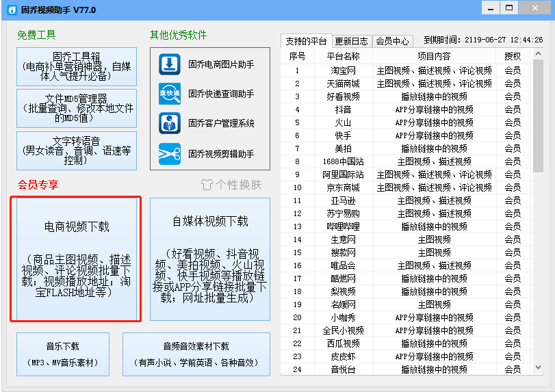Select the 1688中国站 row
Image resolution: width=555 pixels, height=392 pixels.
(x=406, y=161)
